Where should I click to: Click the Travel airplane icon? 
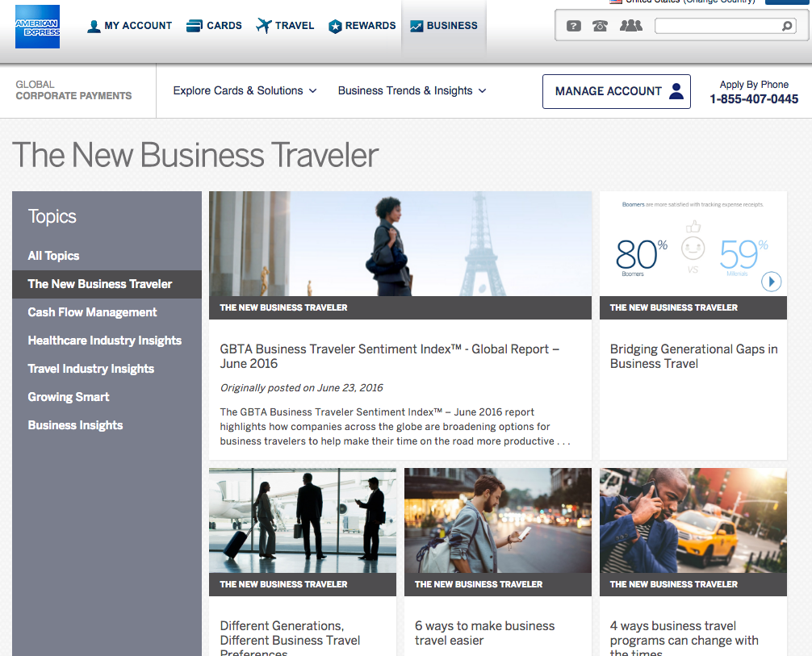click(264, 25)
